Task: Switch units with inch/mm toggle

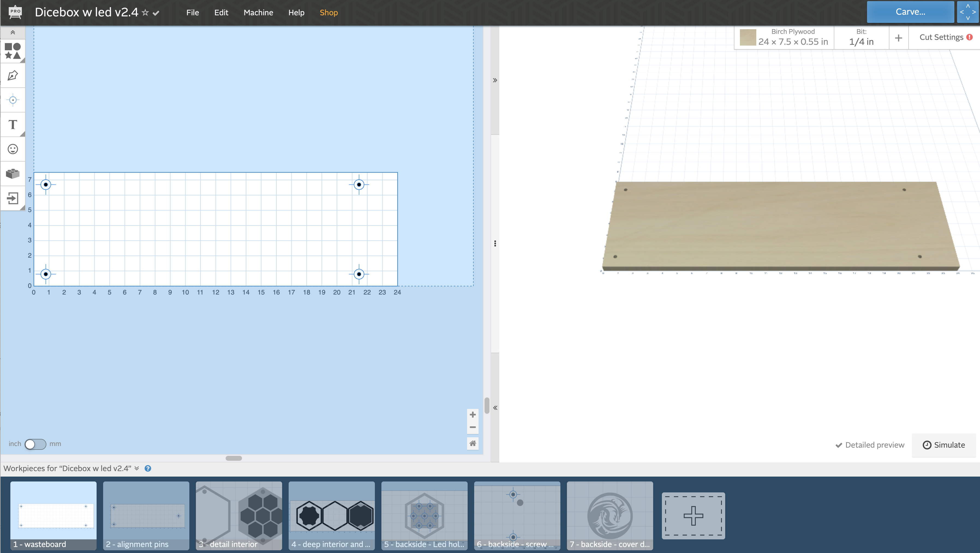Action: [35, 444]
